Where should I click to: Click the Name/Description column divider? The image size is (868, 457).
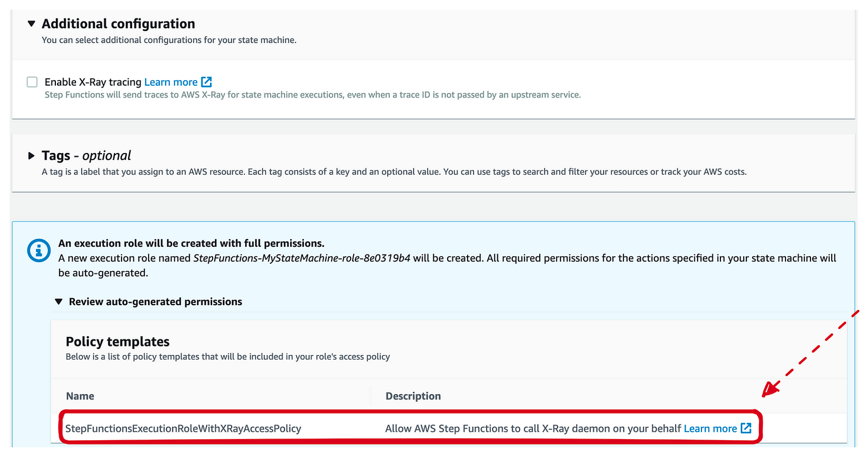[x=371, y=396]
